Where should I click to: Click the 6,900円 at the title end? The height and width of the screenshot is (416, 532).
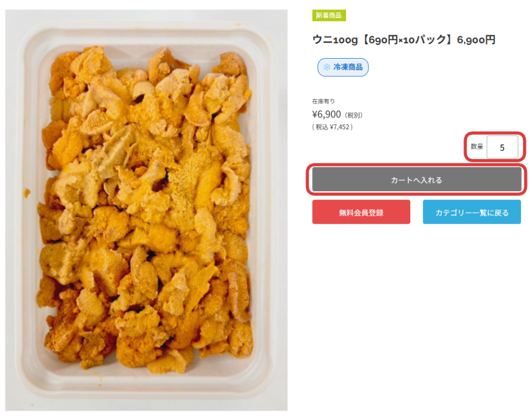click(476, 40)
